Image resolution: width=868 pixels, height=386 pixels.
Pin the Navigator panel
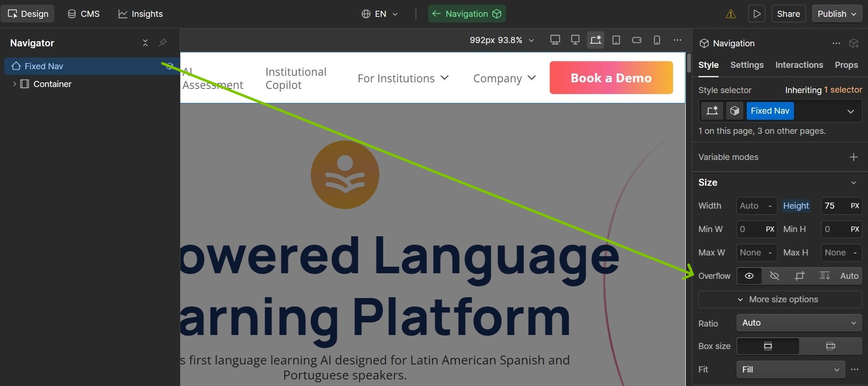(163, 43)
